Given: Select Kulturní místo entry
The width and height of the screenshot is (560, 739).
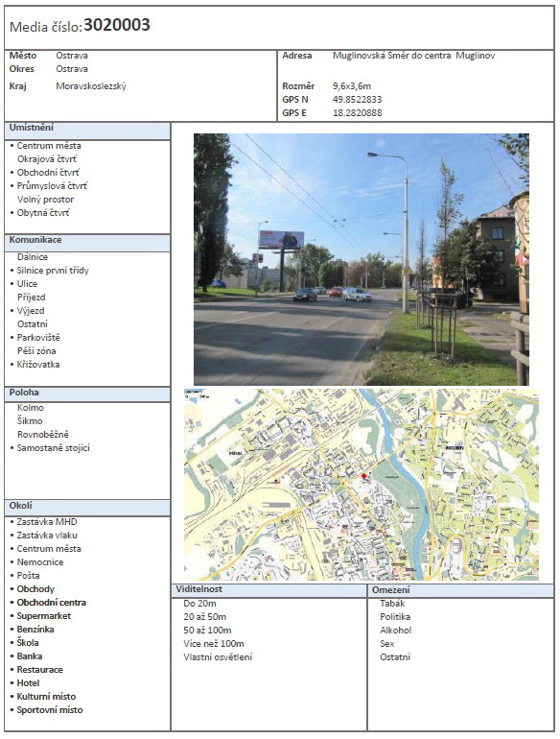Looking at the screenshot, I should pos(46,697).
